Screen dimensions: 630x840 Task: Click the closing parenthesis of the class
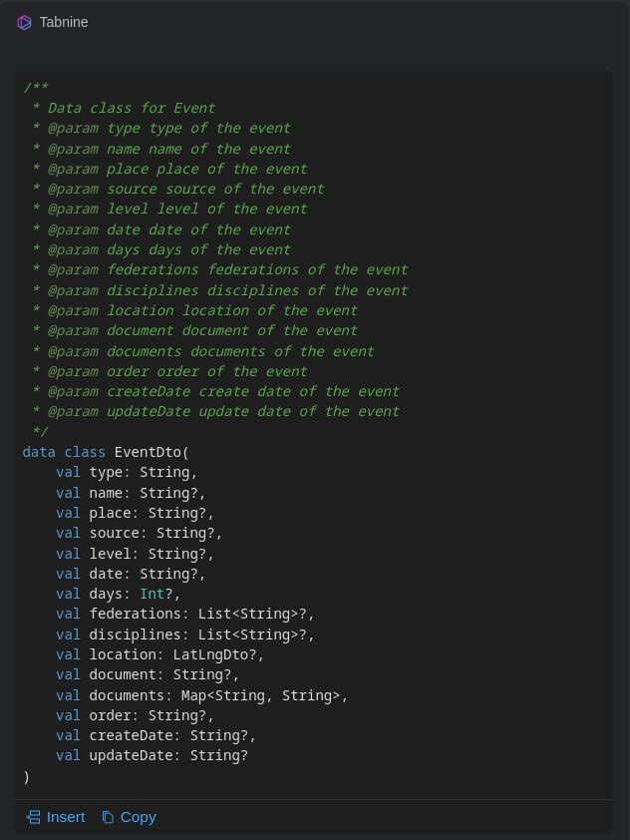(27, 776)
